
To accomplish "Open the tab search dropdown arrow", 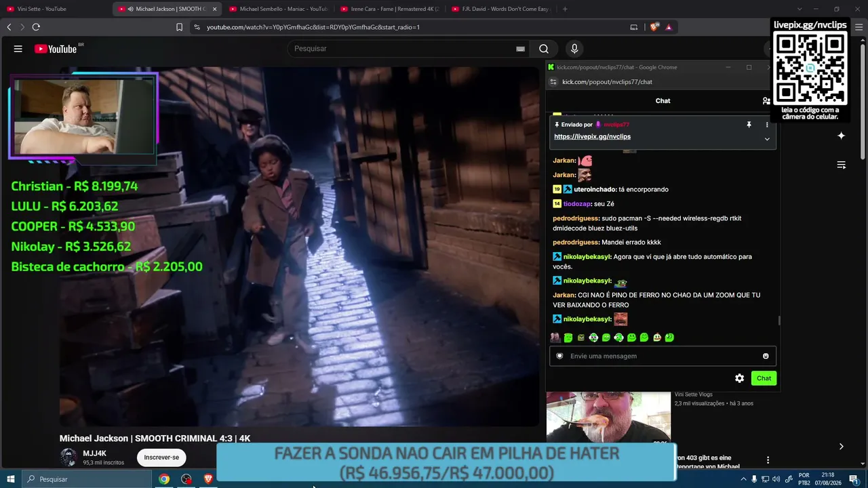I will coord(799,9).
